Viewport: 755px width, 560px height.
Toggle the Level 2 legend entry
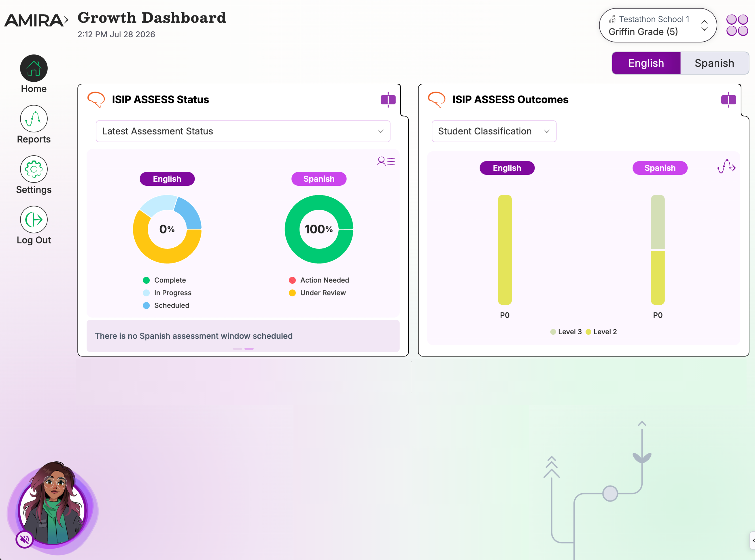click(x=601, y=332)
